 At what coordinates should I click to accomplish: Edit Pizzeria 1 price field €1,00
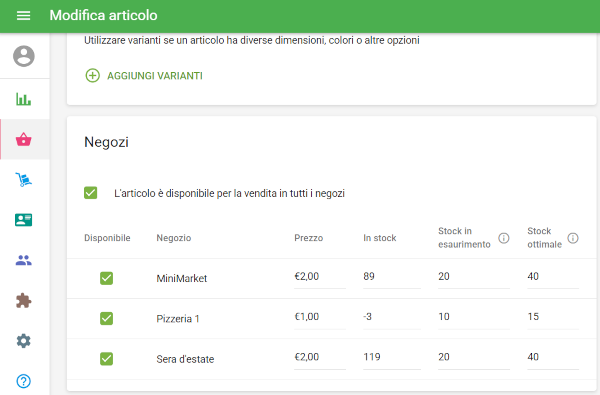[320, 317]
